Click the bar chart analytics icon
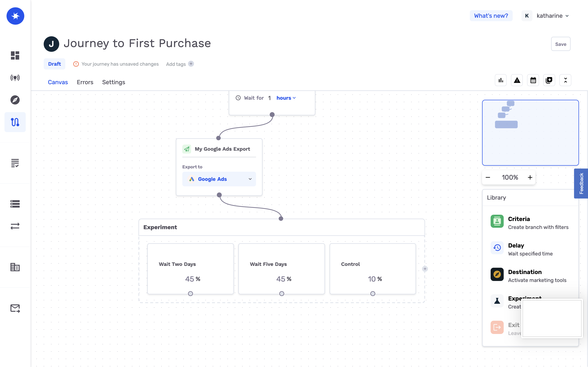This screenshot has width=588, height=367. [x=501, y=80]
